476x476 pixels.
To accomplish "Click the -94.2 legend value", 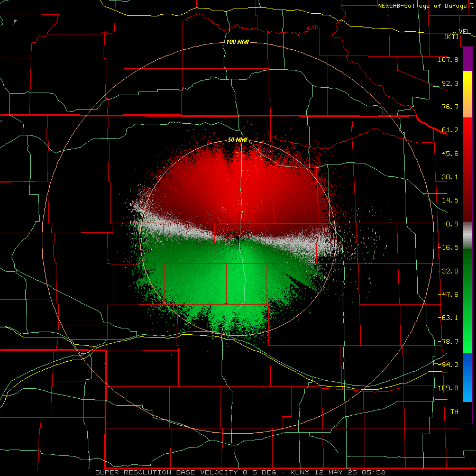I will [448, 364].
